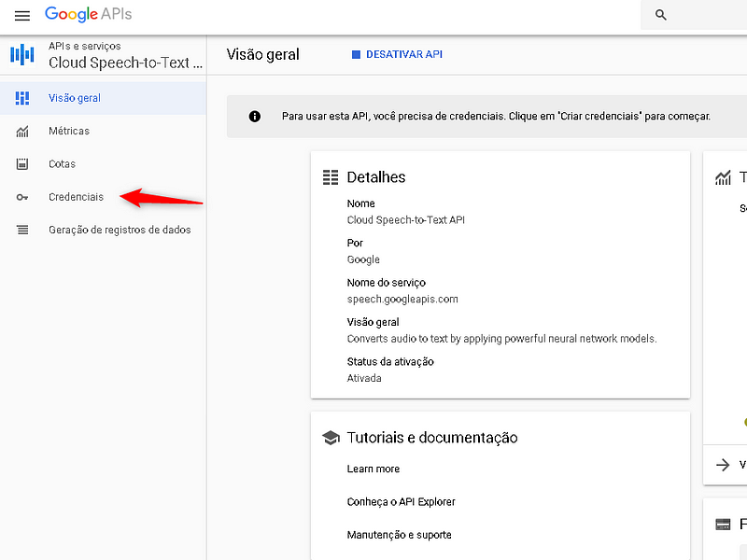Click the Google value under Por

coord(363,259)
